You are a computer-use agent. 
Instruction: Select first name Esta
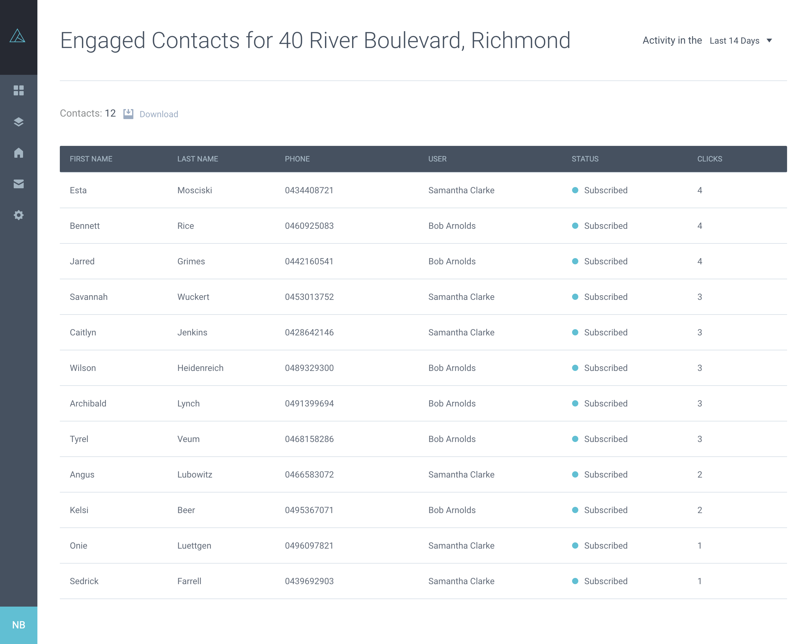click(x=78, y=190)
